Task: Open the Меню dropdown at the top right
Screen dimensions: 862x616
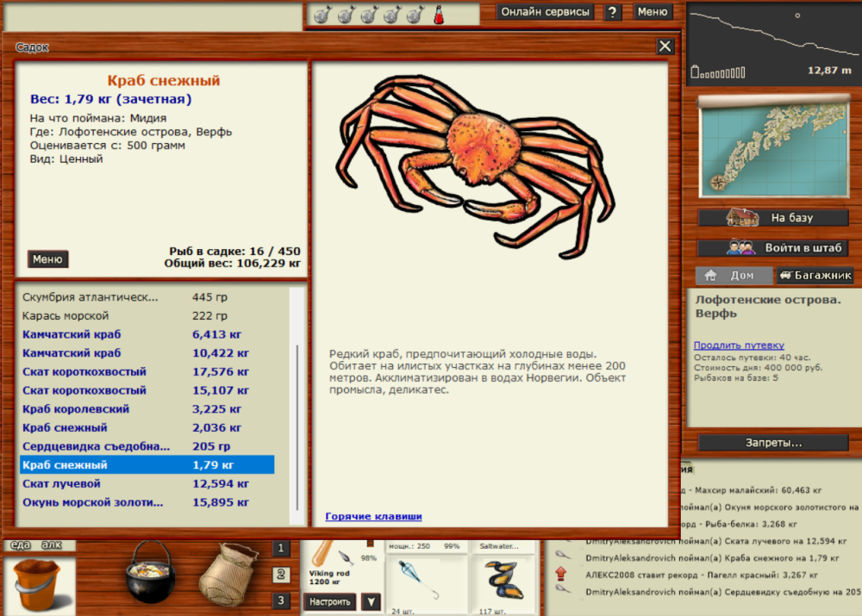Action: pyautogui.click(x=653, y=11)
